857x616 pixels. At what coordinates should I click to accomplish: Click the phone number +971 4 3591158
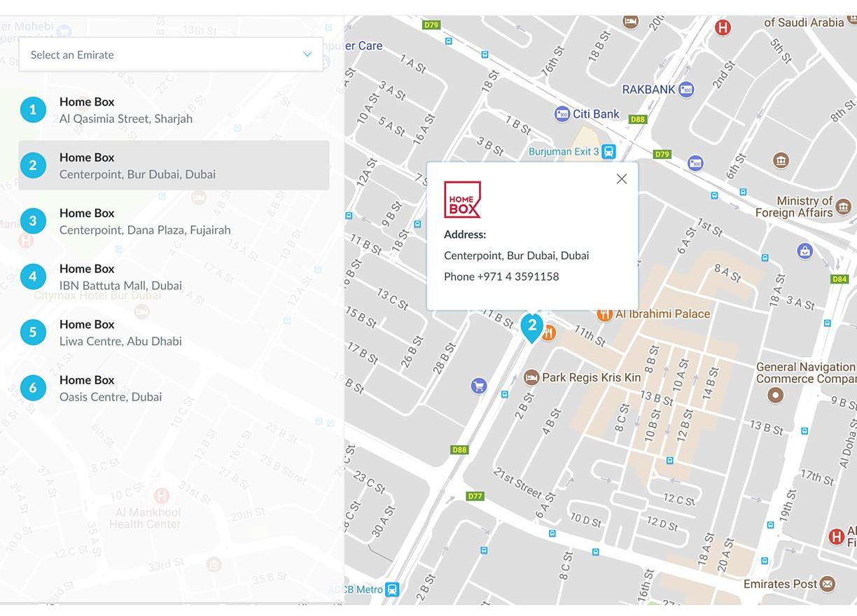tap(518, 276)
